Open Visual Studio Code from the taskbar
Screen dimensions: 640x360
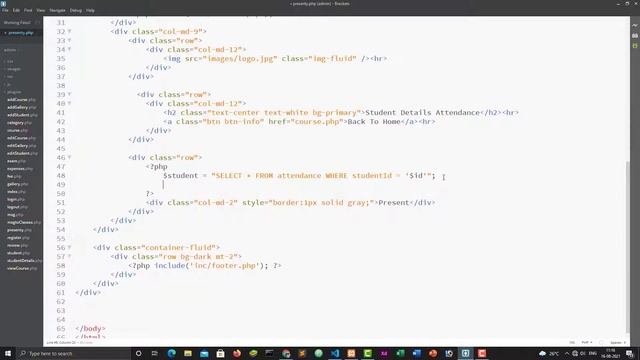335,353
